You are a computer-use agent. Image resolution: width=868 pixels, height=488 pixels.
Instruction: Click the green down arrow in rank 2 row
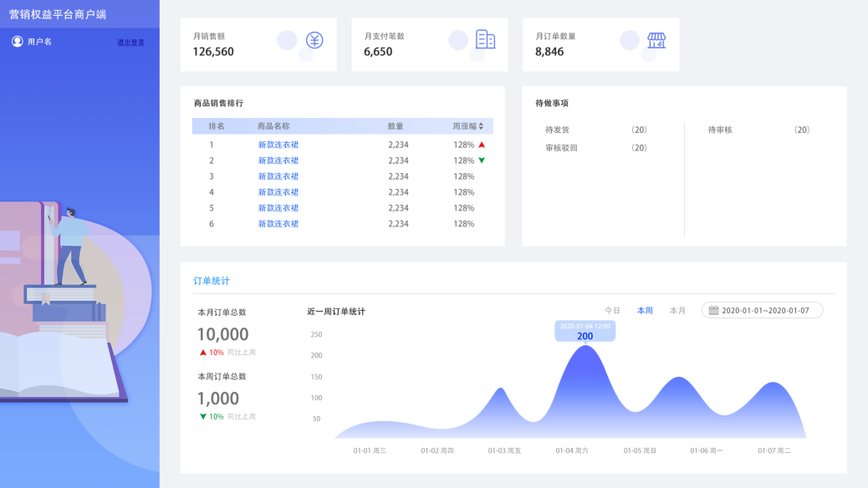(482, 160)
